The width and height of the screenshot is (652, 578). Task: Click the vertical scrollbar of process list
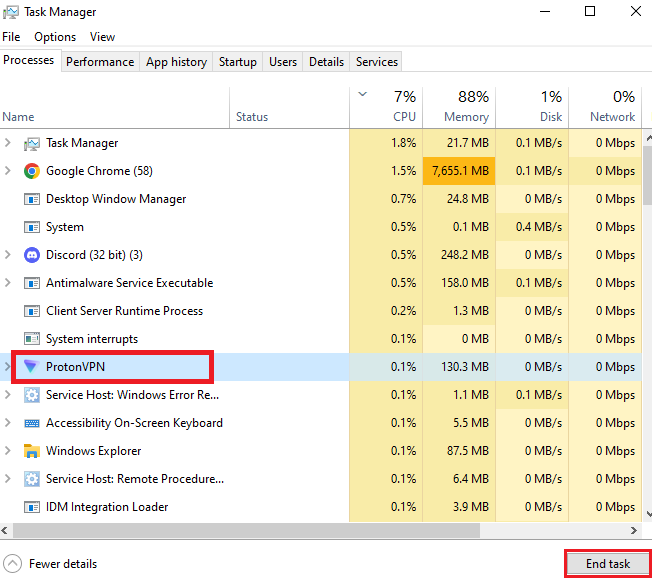[x=645, y=300]
